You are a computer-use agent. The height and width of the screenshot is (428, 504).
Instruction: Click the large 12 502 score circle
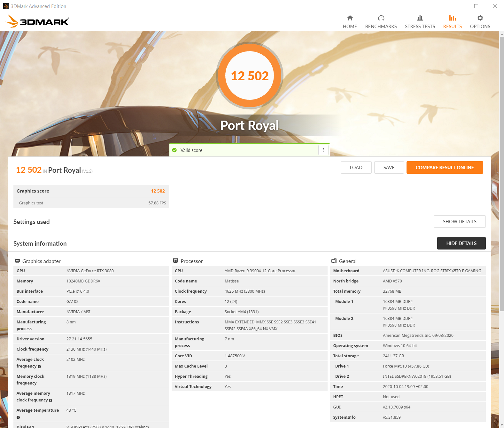click(250, 76)
